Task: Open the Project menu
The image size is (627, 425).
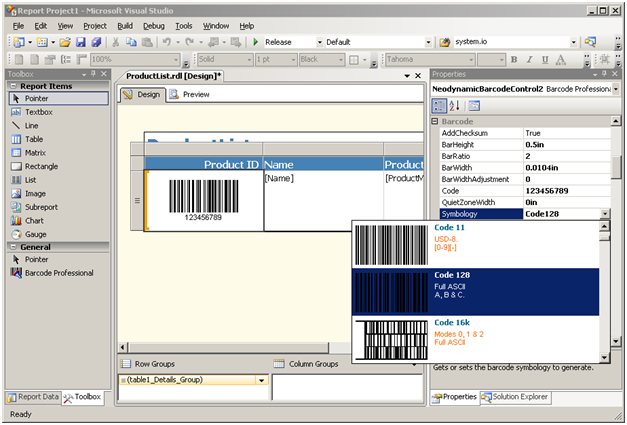Action: coord(95,26)
